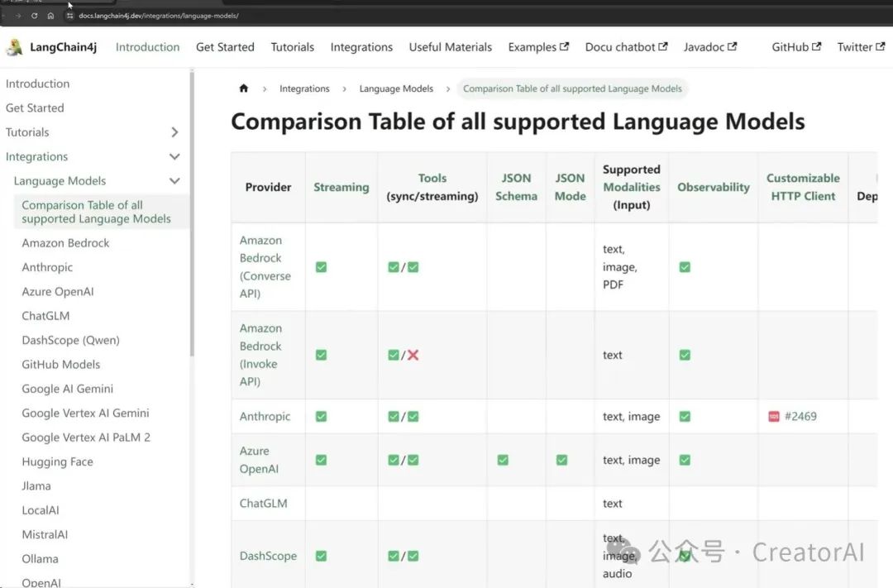
Task: Click the external link icon beside Docu chatbot
Action: 663,46
